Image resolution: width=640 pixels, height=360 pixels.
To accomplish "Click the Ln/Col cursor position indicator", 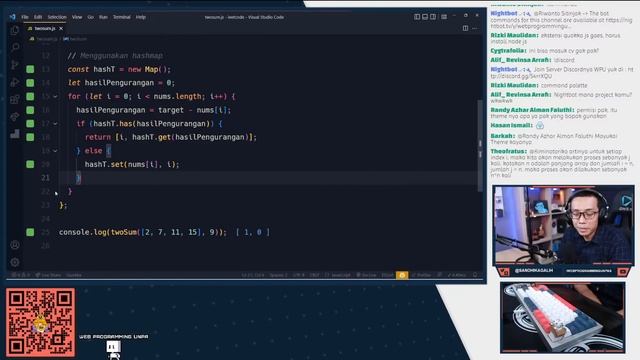I will [253, 275].
